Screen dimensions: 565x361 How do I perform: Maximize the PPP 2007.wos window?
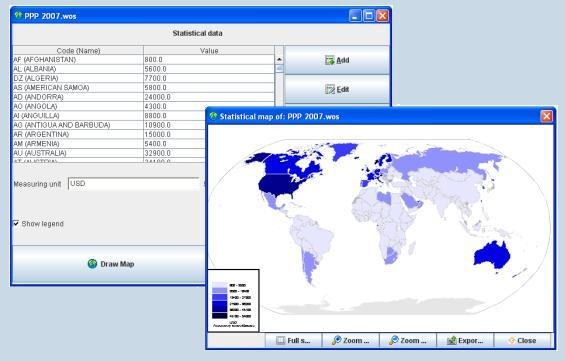pyautogui.click(x=369, y=16)
